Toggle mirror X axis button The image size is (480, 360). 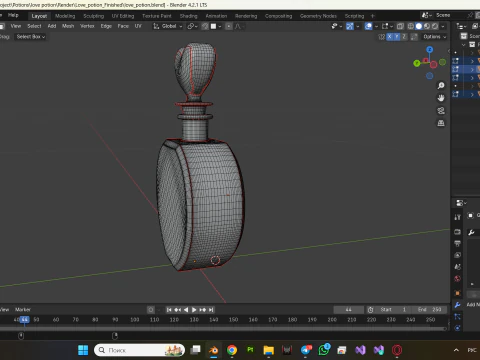389,37
